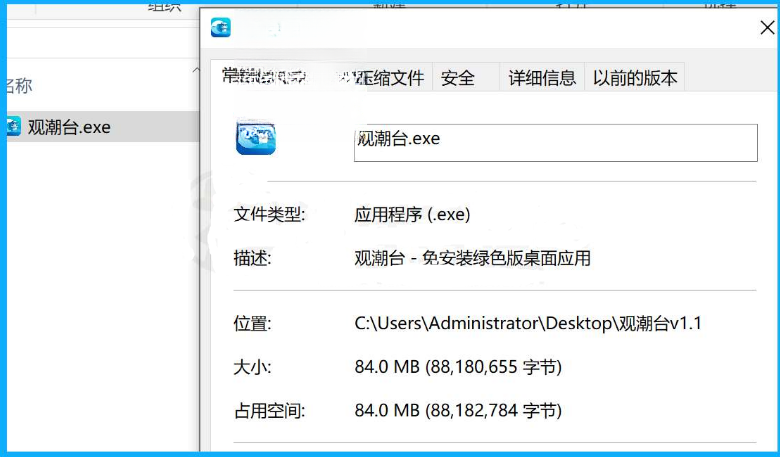
Task: Click the file name field containing 观潮台.exe
Action: (x=556, y=143)
